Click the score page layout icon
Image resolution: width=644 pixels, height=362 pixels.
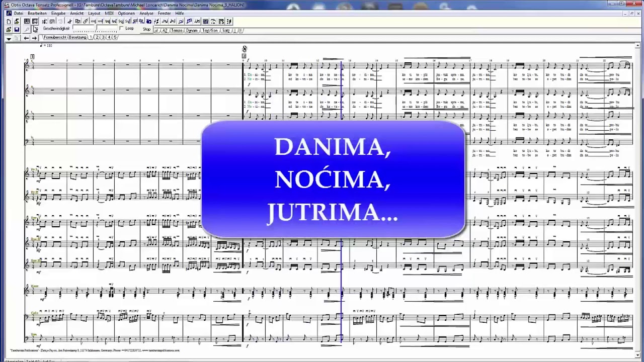pos(35,22)
